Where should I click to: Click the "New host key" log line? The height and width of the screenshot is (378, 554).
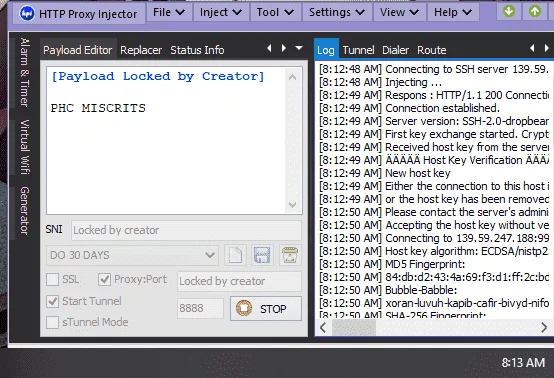point(385,173)
